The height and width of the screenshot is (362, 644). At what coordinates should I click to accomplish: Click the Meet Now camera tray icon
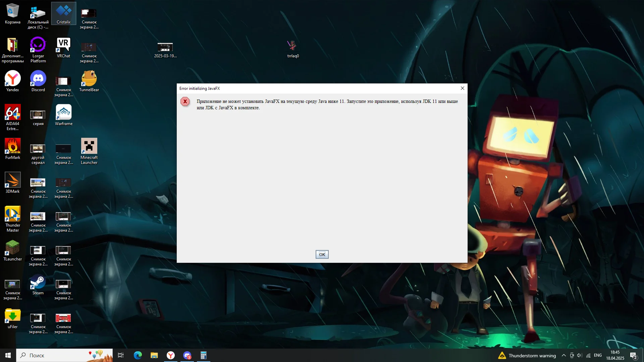pos(572,356)
